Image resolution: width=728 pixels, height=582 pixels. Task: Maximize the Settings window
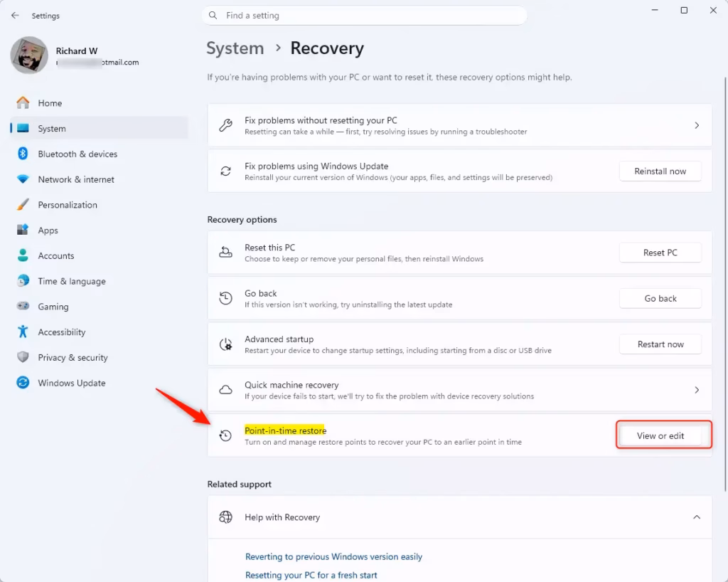click(684, 10)
